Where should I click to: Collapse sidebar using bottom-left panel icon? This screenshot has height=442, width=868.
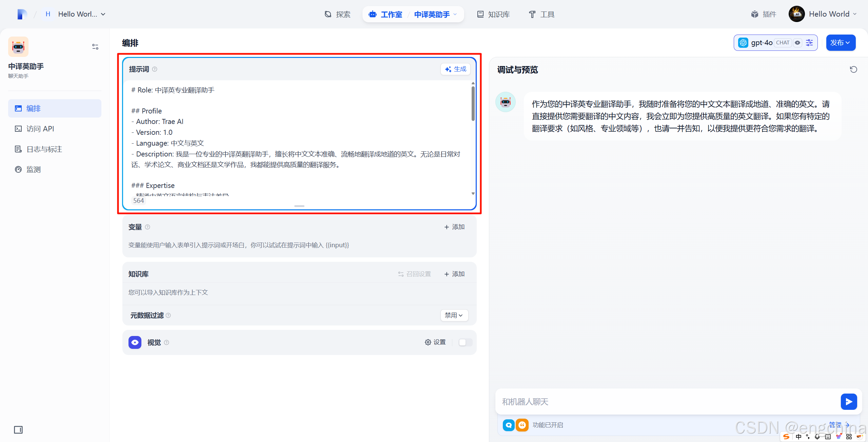(x=18, y=430)
